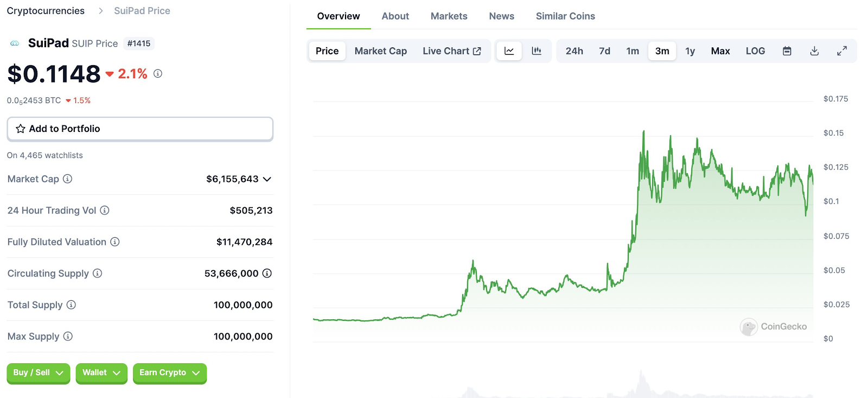The width and height of the screenshot is (868, 398).
Task: Click the On 4,465 watchlists text
Action: pyautogui.click(x=45, y=155)
